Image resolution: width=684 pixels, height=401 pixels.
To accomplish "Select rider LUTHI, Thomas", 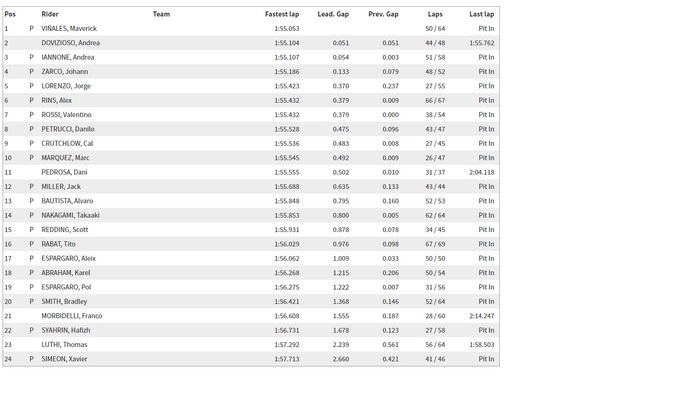I will tap(64, 345).
